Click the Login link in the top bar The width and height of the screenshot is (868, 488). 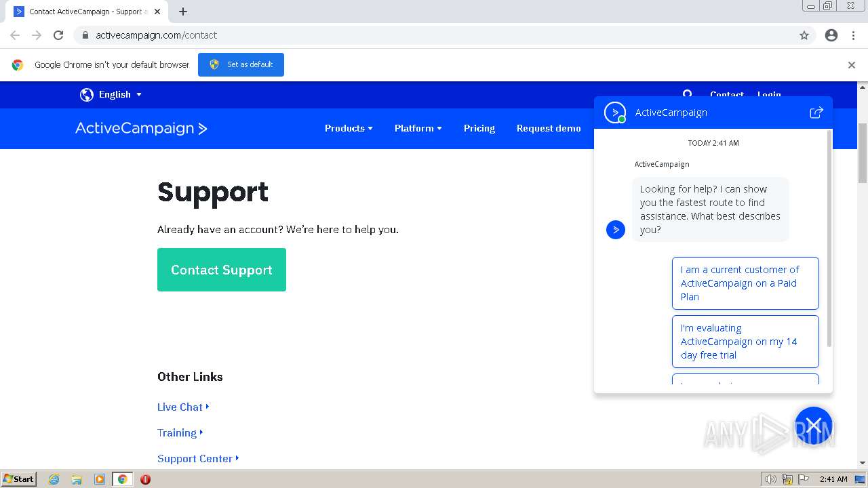[769, 94]
